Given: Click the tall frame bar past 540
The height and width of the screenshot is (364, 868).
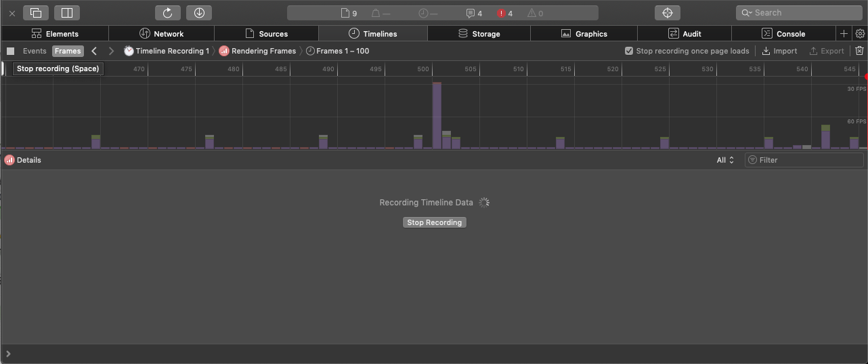Looking at the screenshot, I should point(825,136).
